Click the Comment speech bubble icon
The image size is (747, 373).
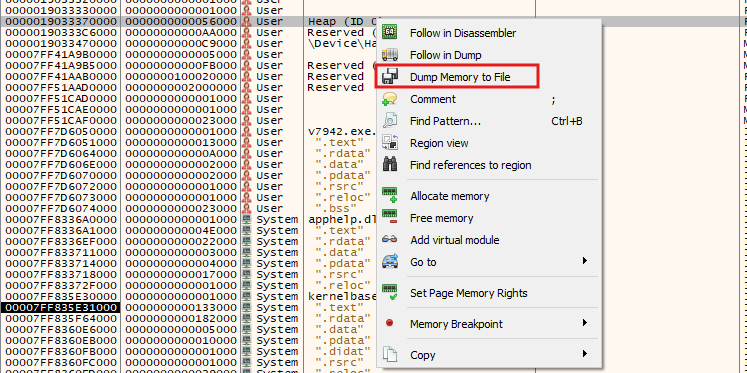tap(390, 99)
